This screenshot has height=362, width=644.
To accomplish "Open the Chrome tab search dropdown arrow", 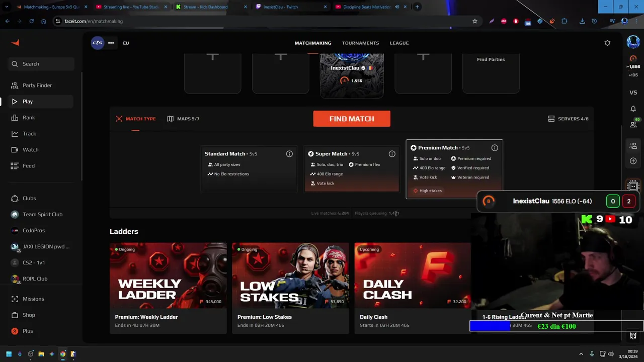I will pyautogui.click(x=7, y=7).
